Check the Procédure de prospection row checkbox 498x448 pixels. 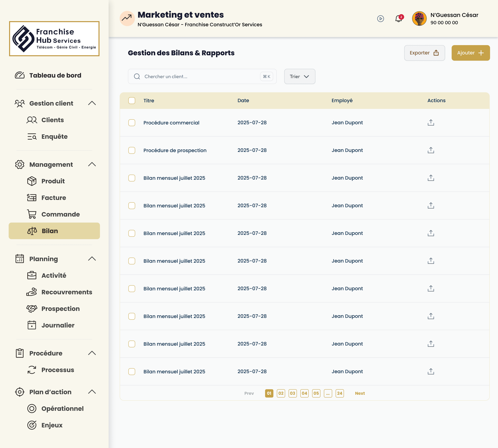point(132,150)
